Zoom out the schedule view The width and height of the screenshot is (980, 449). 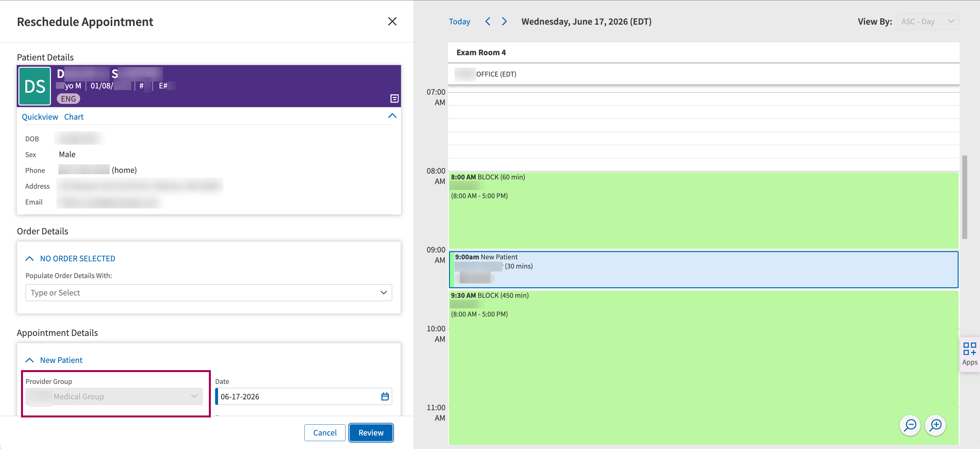tap(910, 425)
